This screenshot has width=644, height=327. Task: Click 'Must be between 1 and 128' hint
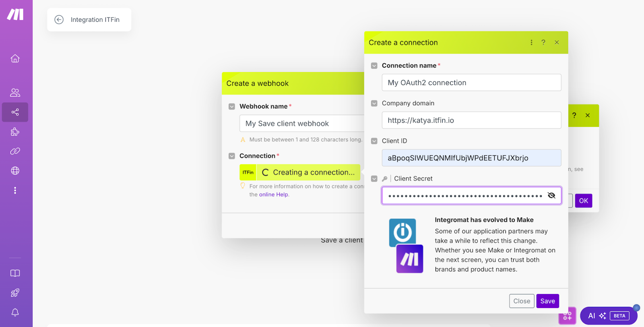click(x=305, y=140)
